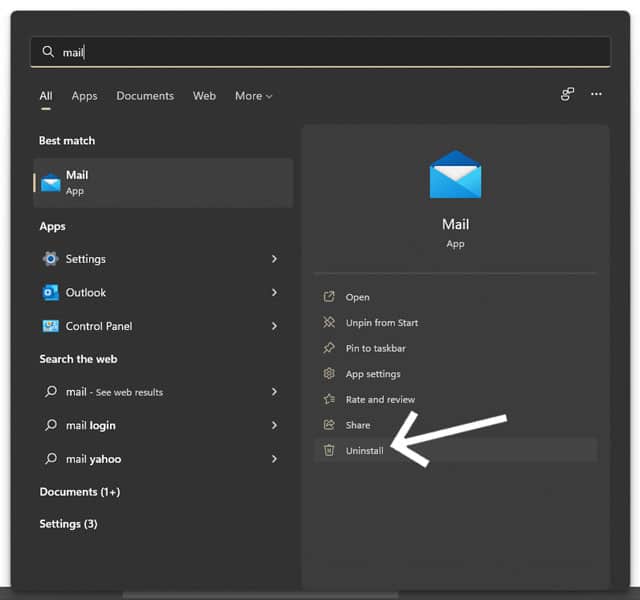640x600 pixels.
Task: Click the Pin to taskbar pin icon
Action: click(329, 348)
